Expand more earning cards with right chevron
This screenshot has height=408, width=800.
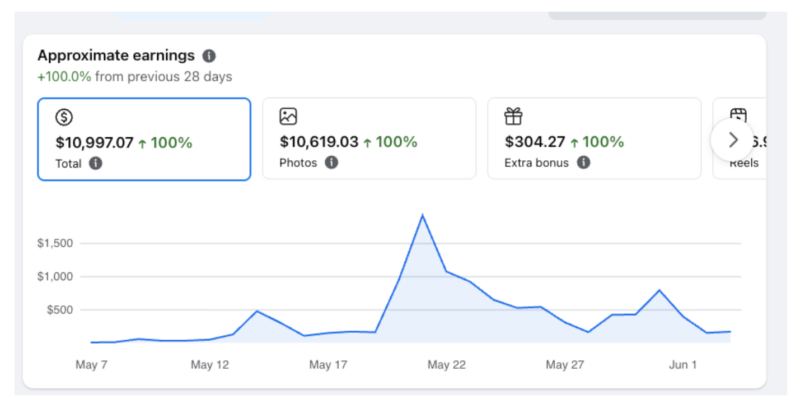[733, 140]
